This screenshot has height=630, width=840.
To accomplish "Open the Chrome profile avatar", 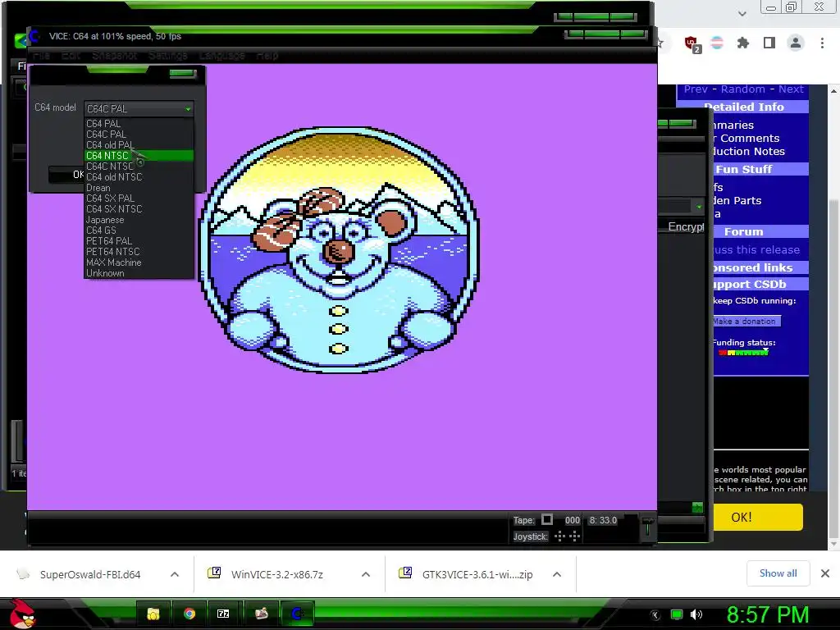I will 796,43.
